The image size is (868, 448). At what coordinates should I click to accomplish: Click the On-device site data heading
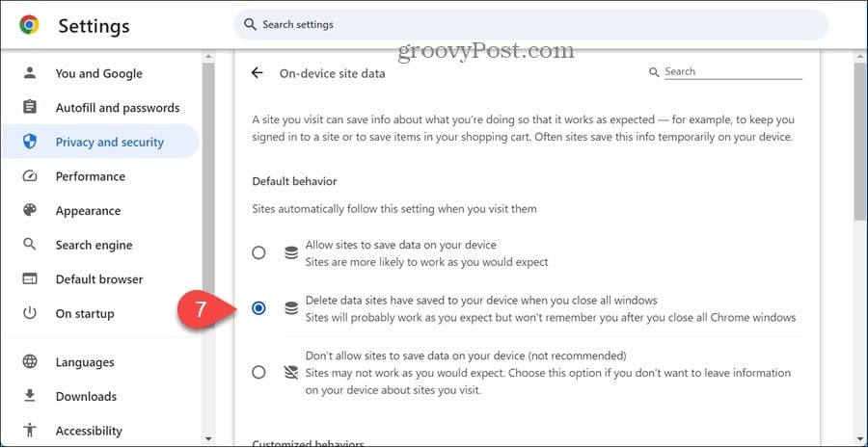point(332,73)
